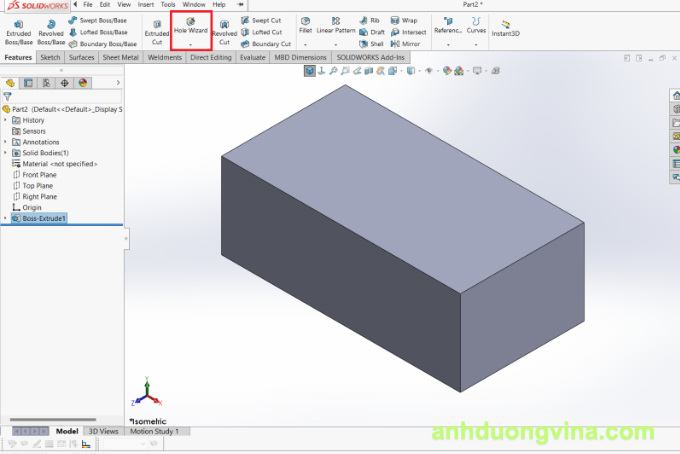Choose the Revolved Cut tool

(x=224, y=31)
